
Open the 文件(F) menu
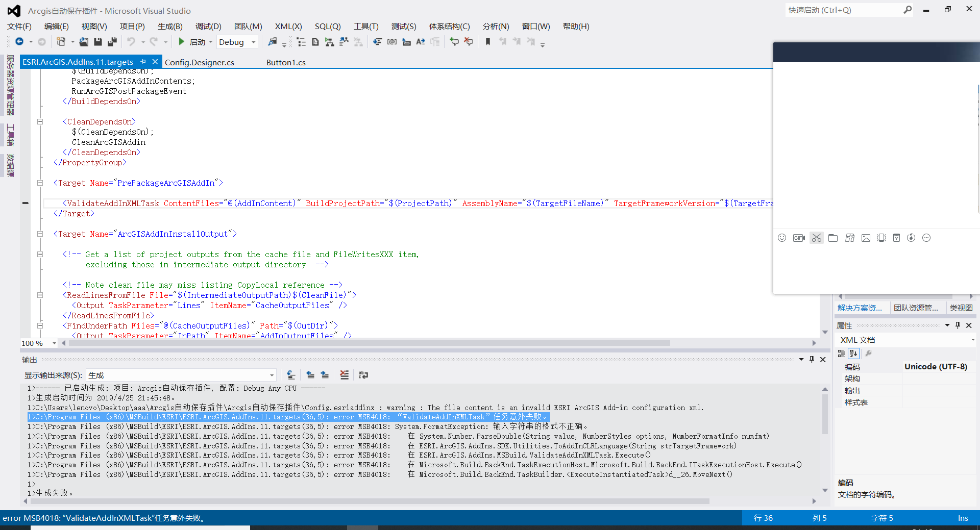(x=19, y=27)
